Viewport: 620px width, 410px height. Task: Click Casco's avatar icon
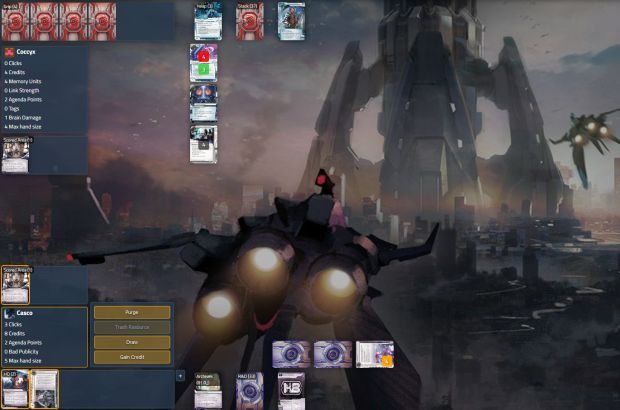[x=9, y=314]
